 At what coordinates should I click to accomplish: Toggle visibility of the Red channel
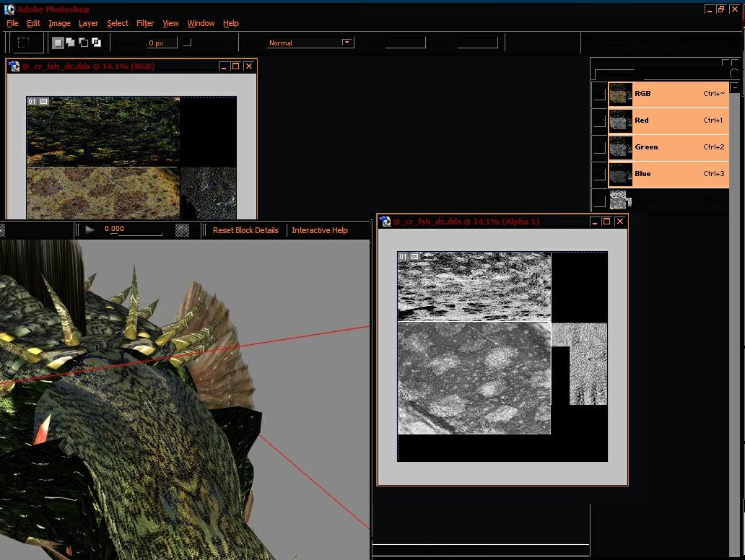[x=600, y=121]
